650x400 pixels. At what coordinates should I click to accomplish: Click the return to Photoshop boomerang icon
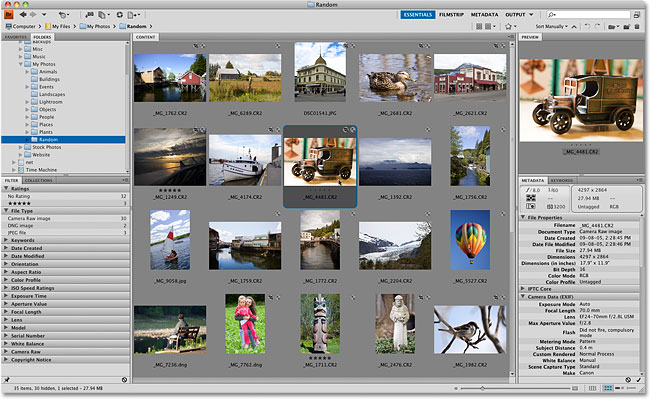63,15
